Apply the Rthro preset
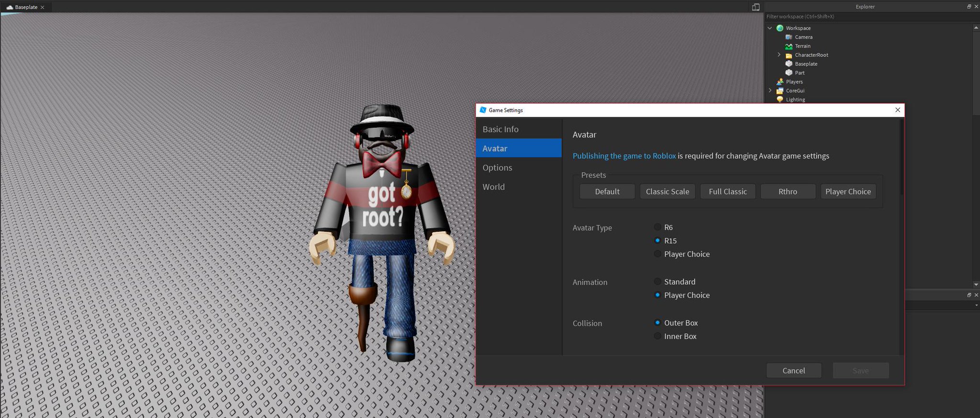 click(x=788, y=192)
